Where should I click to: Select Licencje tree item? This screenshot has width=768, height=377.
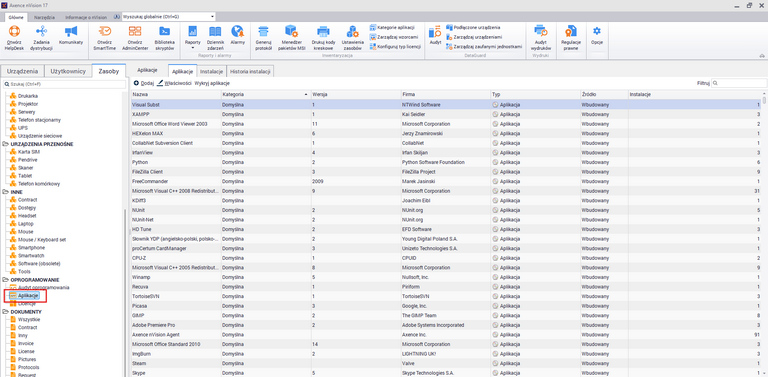tap(26, 304)
